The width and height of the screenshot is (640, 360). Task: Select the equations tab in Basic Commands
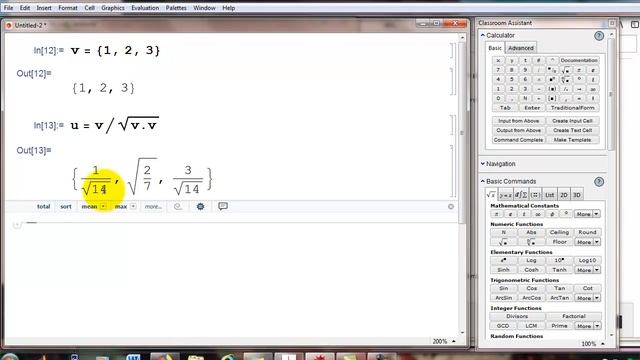point(506,195)
